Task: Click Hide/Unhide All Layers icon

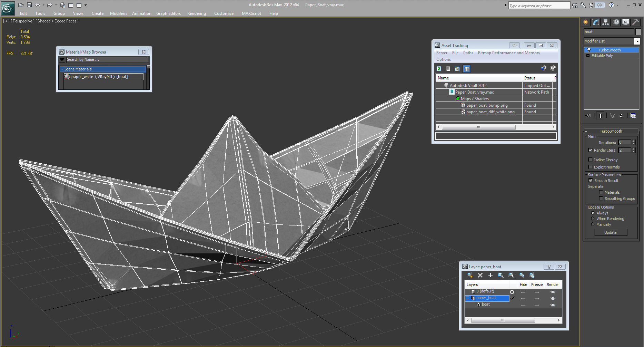Action: click(x=522, y=275)
